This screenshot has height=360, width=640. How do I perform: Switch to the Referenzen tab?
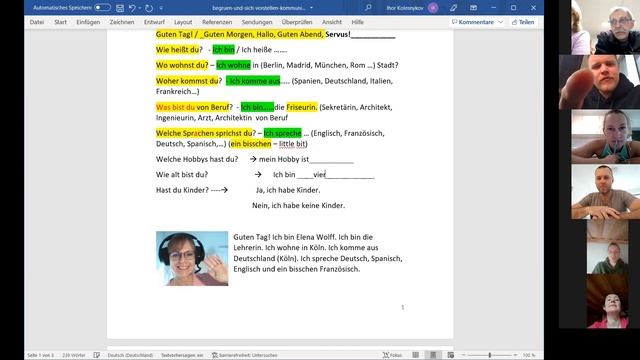217,22
